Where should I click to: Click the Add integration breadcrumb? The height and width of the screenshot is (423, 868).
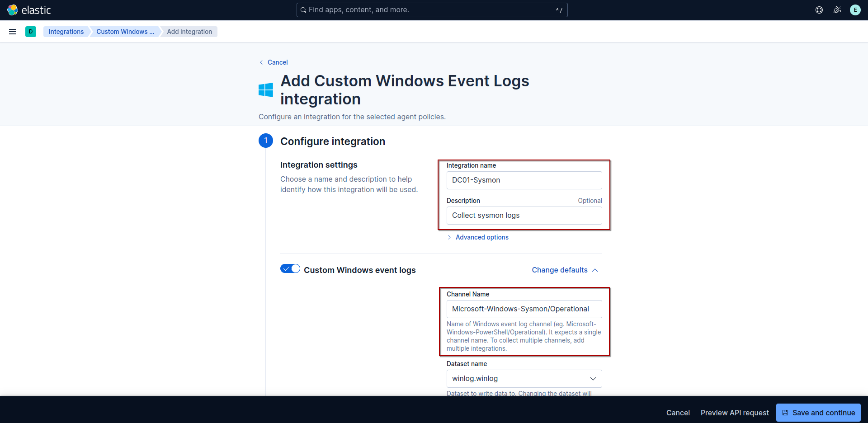click(189, 32)
